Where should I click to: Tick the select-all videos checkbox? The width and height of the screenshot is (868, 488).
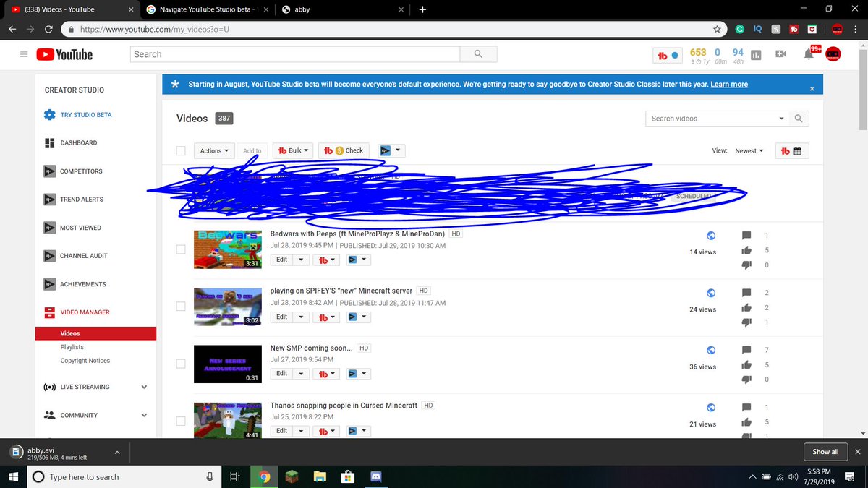[181, 151]
